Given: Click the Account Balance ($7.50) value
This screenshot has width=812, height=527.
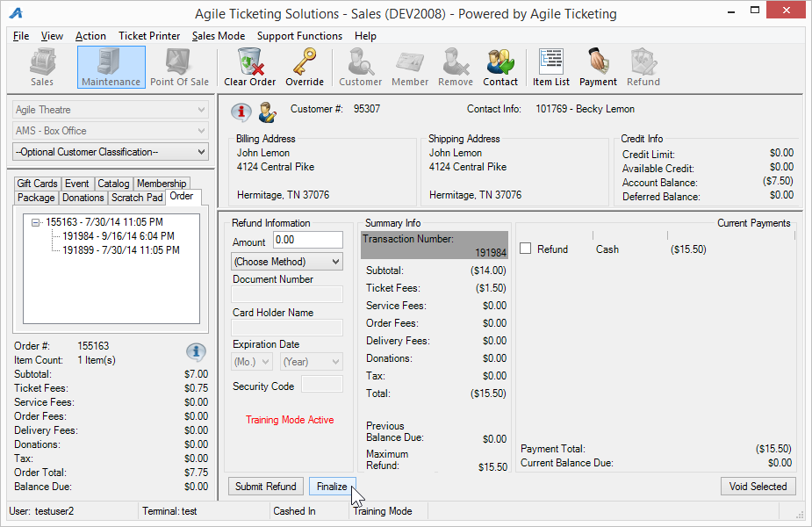Looking at the screenshot, I should click(x=778, y=181).
